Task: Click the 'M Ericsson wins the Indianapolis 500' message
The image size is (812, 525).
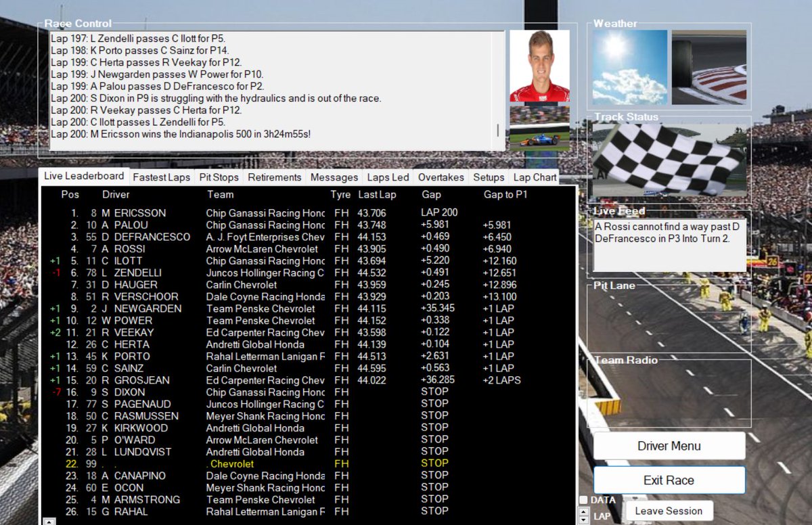Action: [x=181, y=135]
